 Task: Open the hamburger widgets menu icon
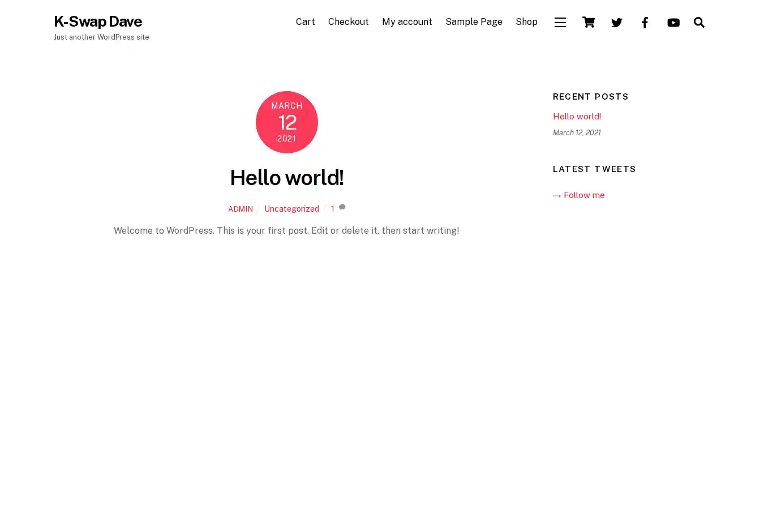(560, 23)
